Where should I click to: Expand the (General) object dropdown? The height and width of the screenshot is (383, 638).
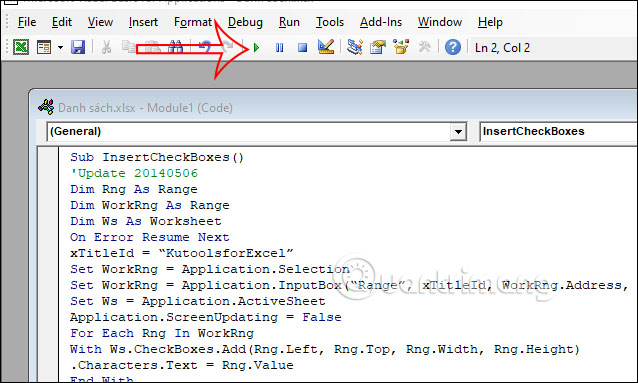click(459, 131)
